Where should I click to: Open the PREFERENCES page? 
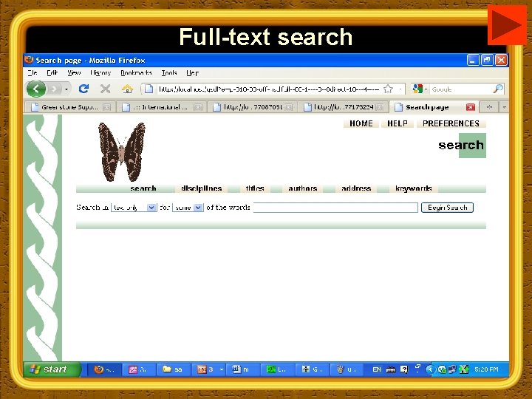(451, 123)
